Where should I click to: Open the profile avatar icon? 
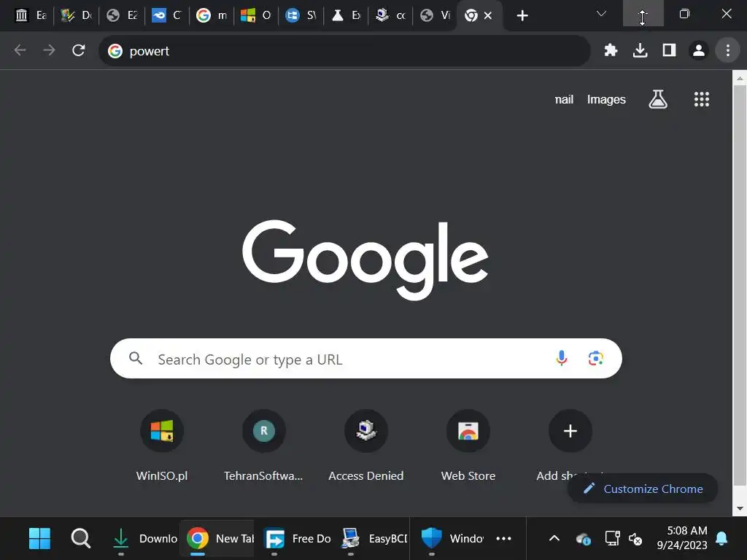(x=699, y=50)
